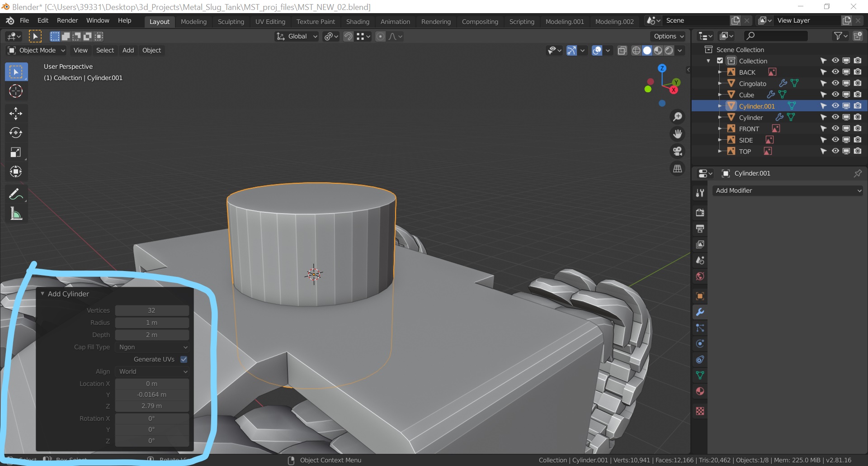This screenshot has height=466, width=868.
Task: Open the Cap Fill Type dropdown
Action: [x=152, y=347]
